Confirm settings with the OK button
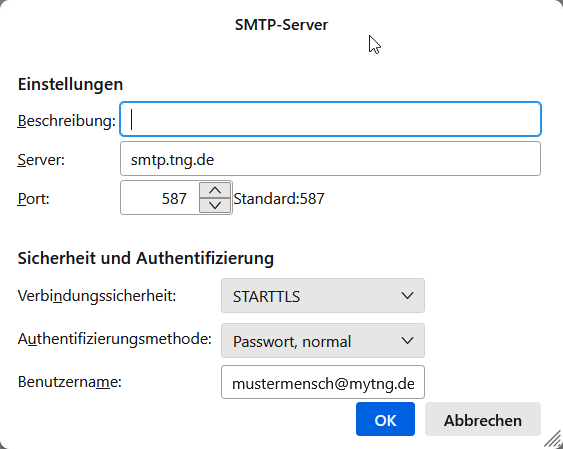The image size is (563, 449). (385, 419)
